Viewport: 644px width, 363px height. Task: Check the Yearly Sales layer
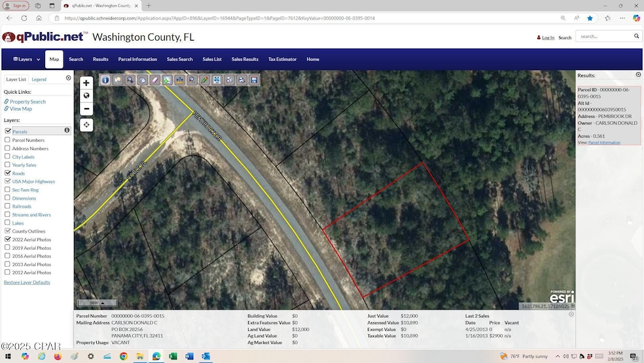pos(7,164)
